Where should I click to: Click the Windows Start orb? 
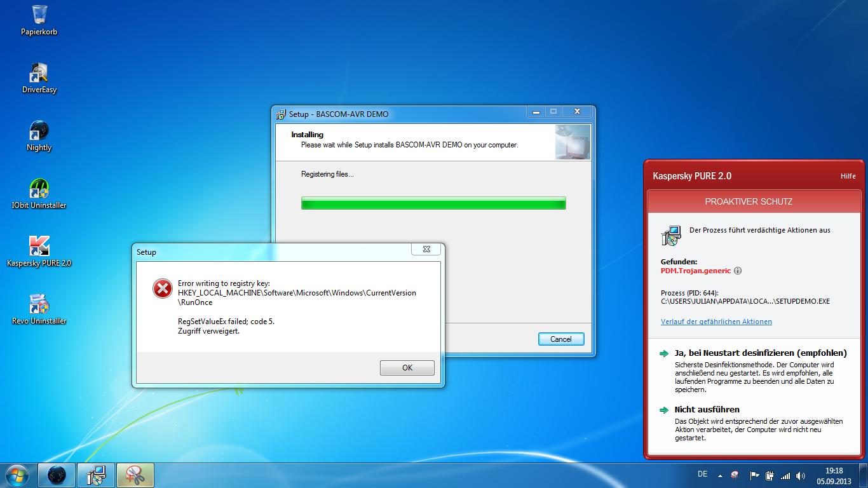coord(17,475)
